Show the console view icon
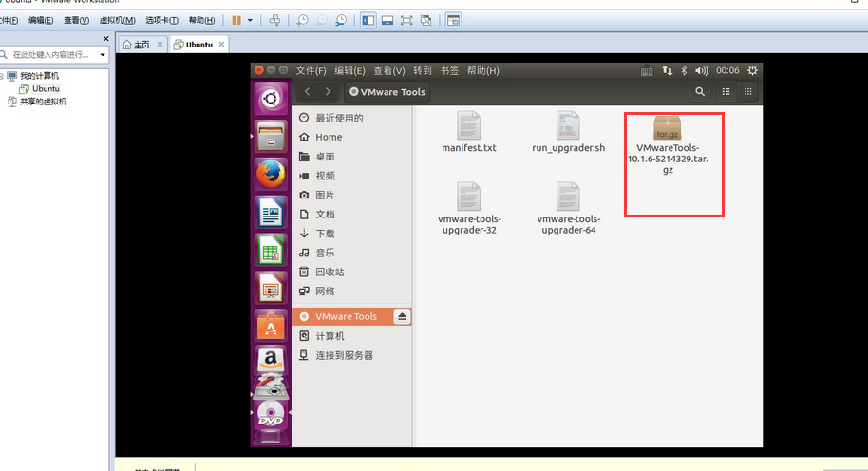This screenshot has width=868, height=471. point(453,21)
